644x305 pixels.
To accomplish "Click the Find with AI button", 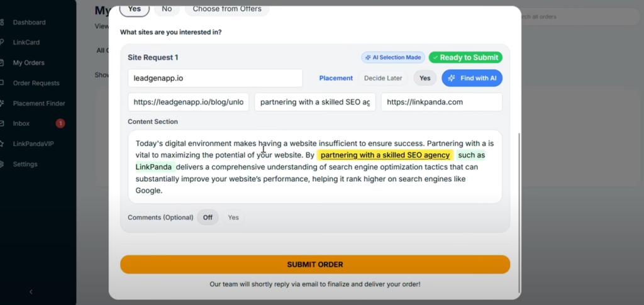I will point(472,78).
